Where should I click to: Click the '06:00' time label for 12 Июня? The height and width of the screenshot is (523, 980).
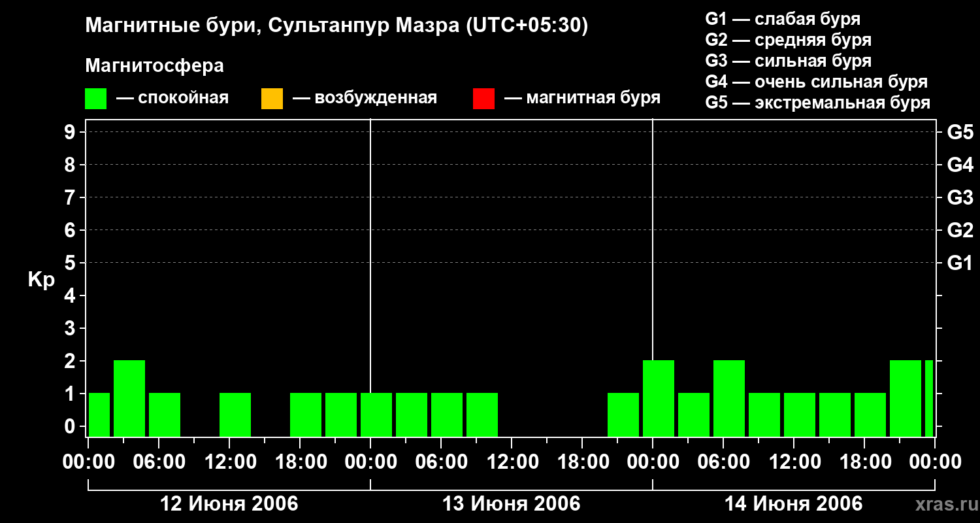159,462
